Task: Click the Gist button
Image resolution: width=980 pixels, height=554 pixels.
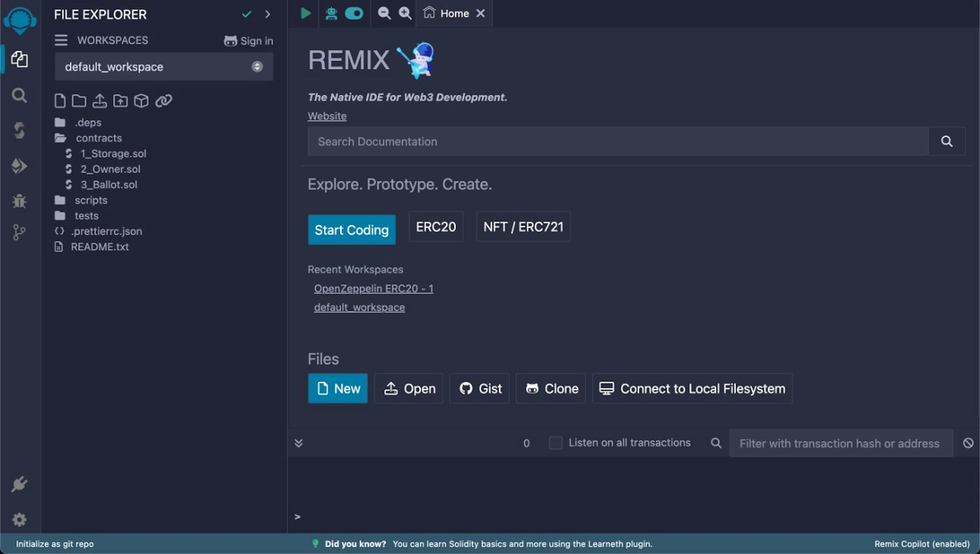Action: [x=479, y=388]
